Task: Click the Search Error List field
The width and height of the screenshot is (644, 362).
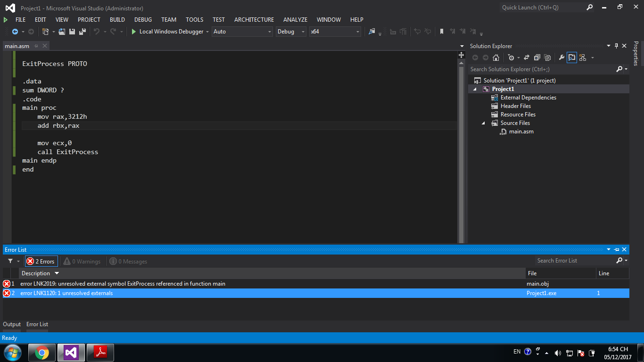Action: 574,261
